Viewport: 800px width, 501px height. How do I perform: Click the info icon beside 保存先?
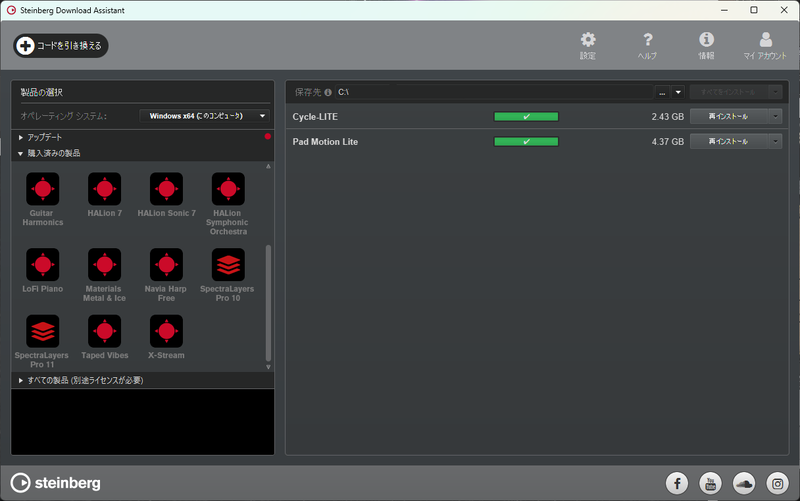click(328, 92)
